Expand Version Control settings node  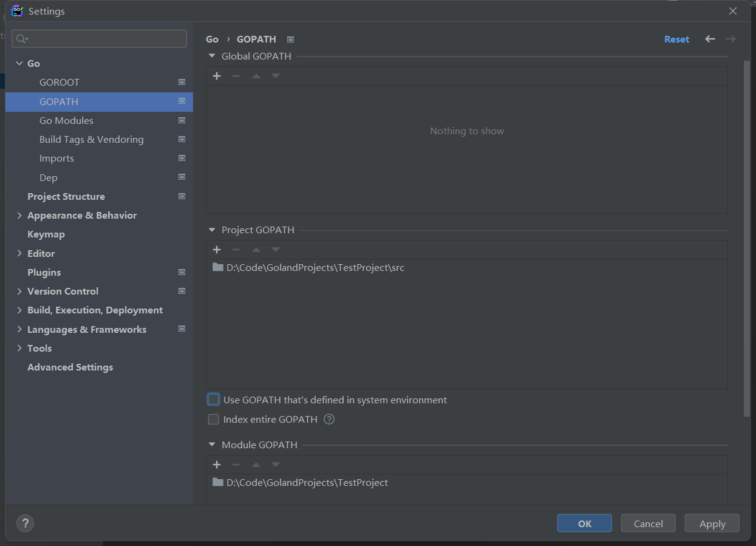click(x=19, y=291)
